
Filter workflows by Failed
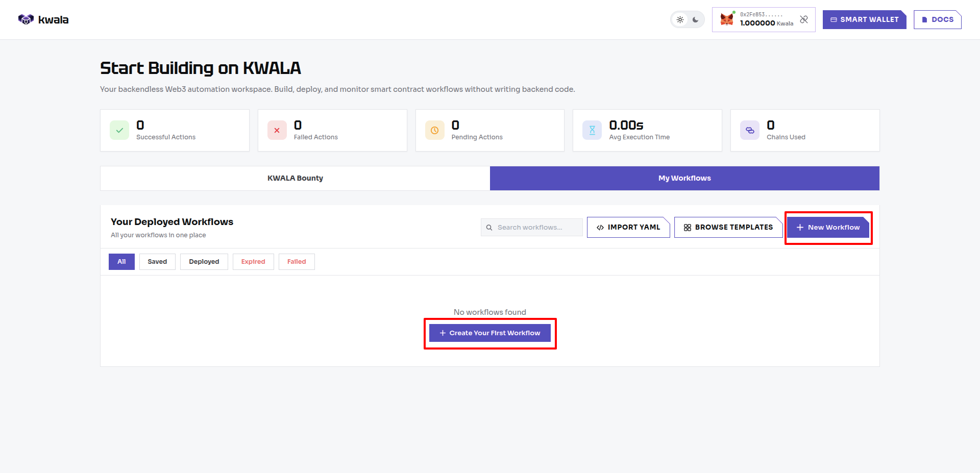[x=297, y=262]
